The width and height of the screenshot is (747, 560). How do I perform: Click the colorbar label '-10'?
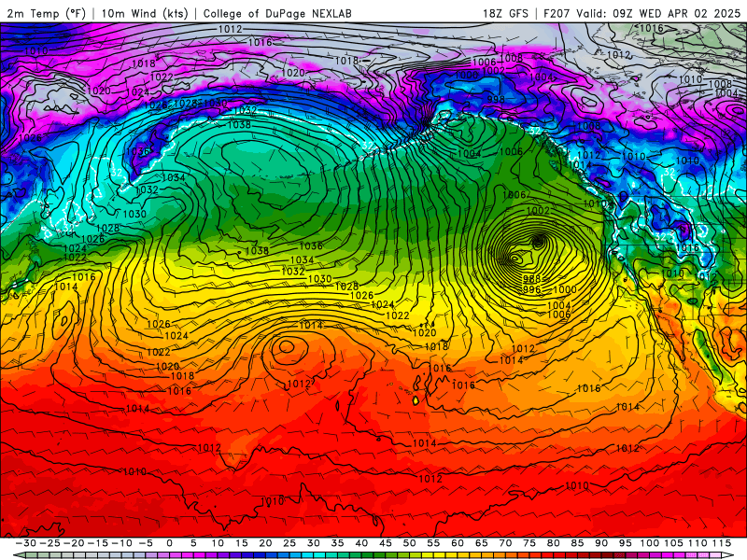[121, 543]
